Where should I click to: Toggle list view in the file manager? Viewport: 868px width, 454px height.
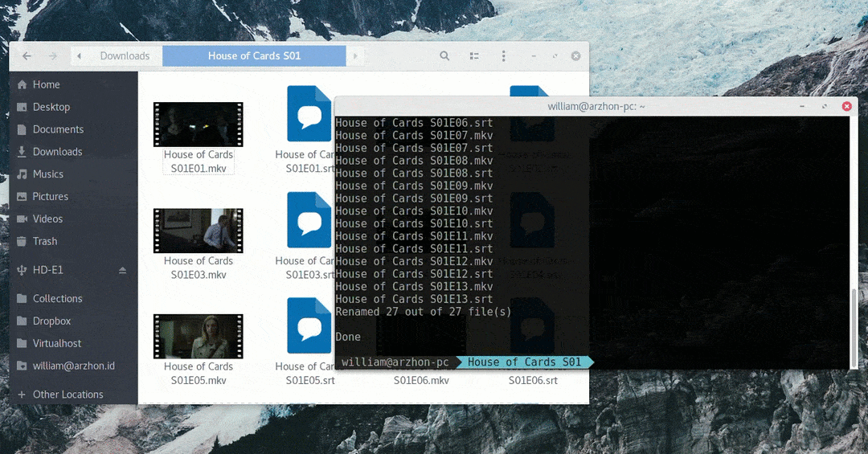pos(474,56)
